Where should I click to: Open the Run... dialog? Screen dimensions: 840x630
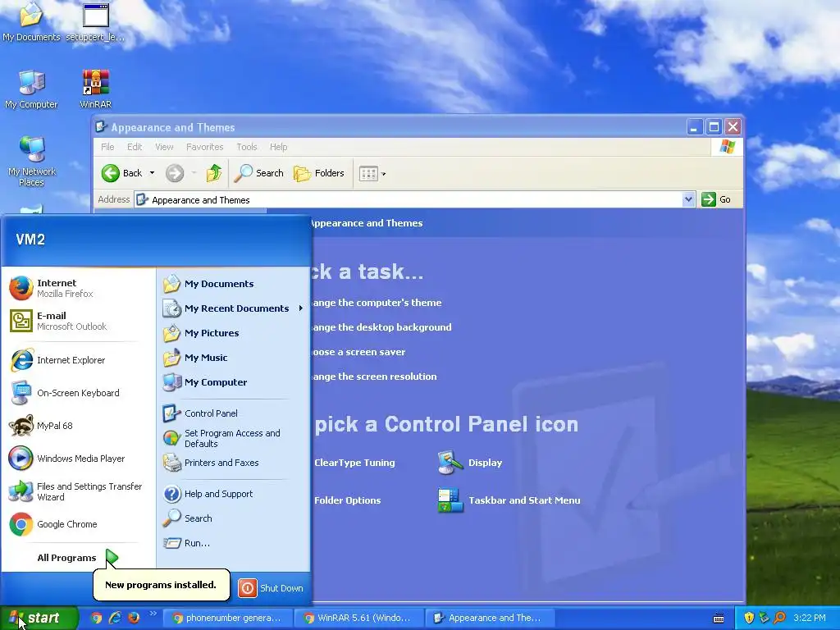pyautogui.click(x=233, y=543)
